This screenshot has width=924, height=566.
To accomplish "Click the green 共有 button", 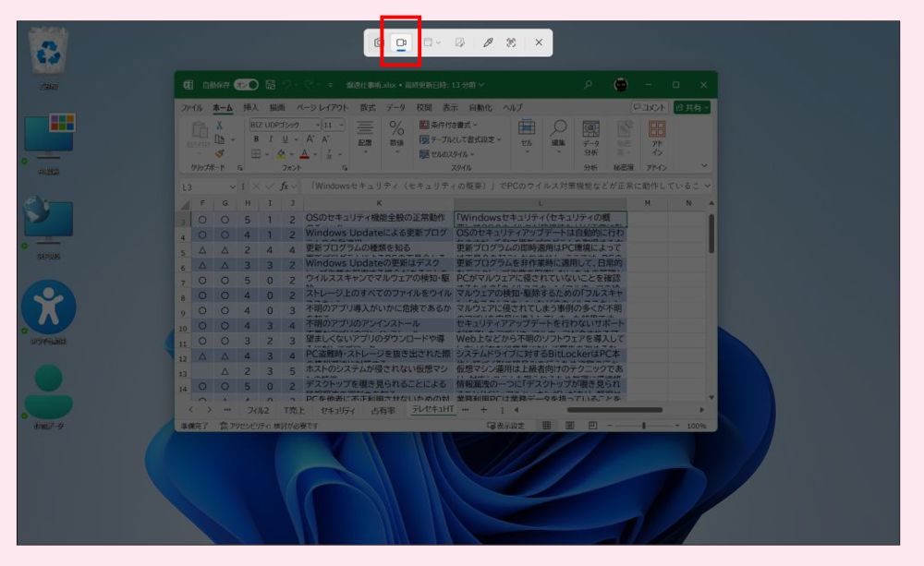I will tap(691, 107).
